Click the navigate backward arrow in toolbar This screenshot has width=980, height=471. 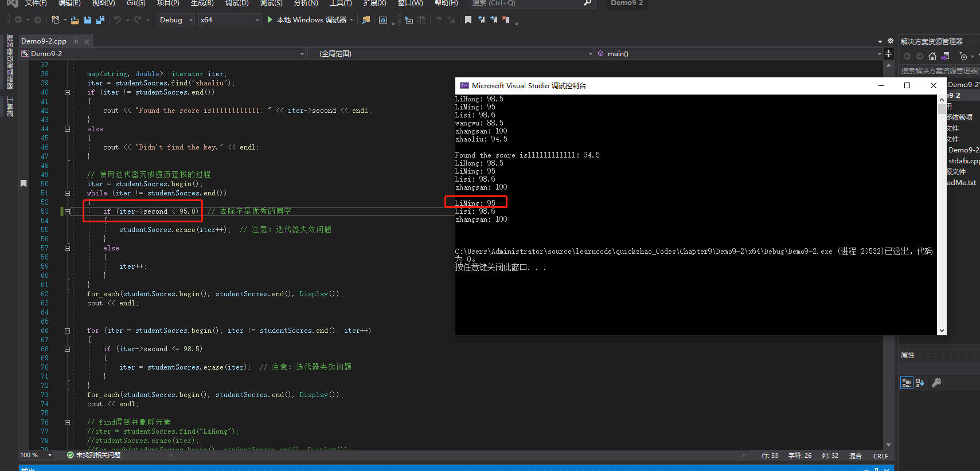click(18, 20)
